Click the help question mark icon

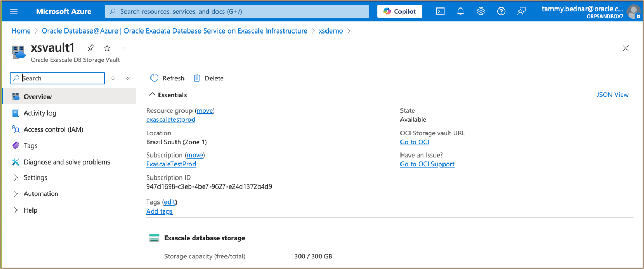coord(501,11)
